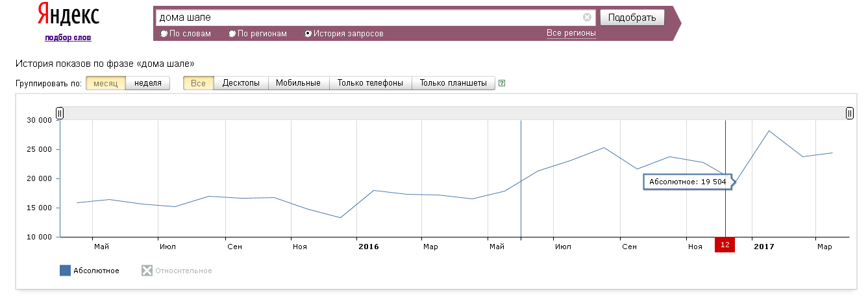Viewport: 868px width, 303px height.
Task: Toggle the Абсолютное legend square
Action: click(x=65, y=271)
